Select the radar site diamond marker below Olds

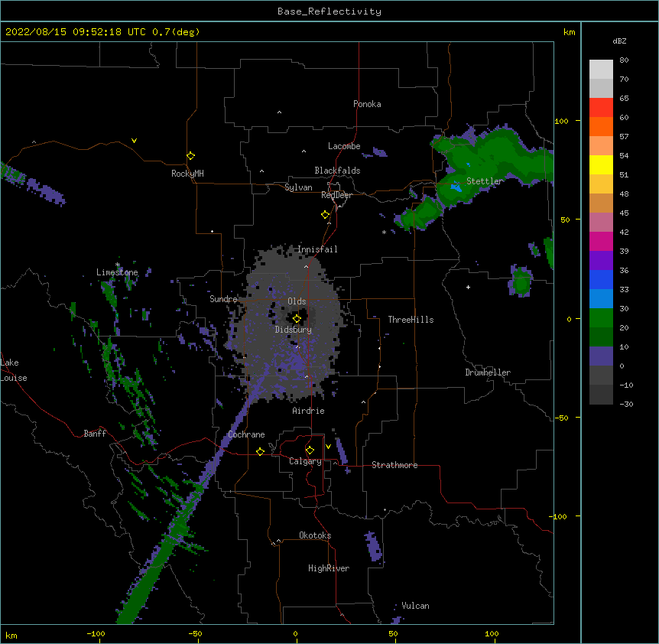[x=297, y=318]
